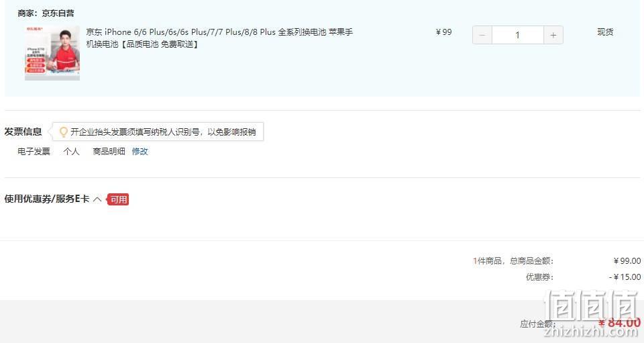Click the 总商品金额 label
Image resolution: width=644 pixels, height=343 pixels.
tap(532, 261)
